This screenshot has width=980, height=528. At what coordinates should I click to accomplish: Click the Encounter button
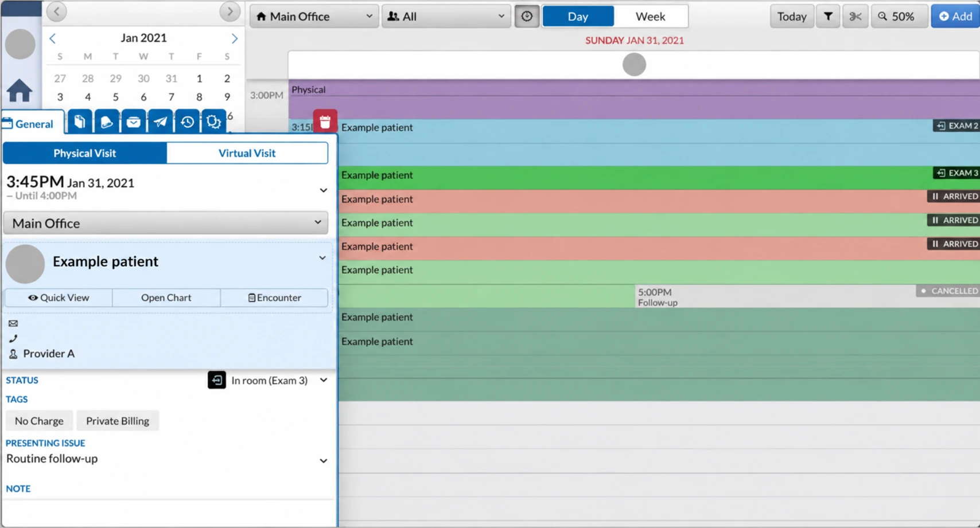click(x=274, y=298)
